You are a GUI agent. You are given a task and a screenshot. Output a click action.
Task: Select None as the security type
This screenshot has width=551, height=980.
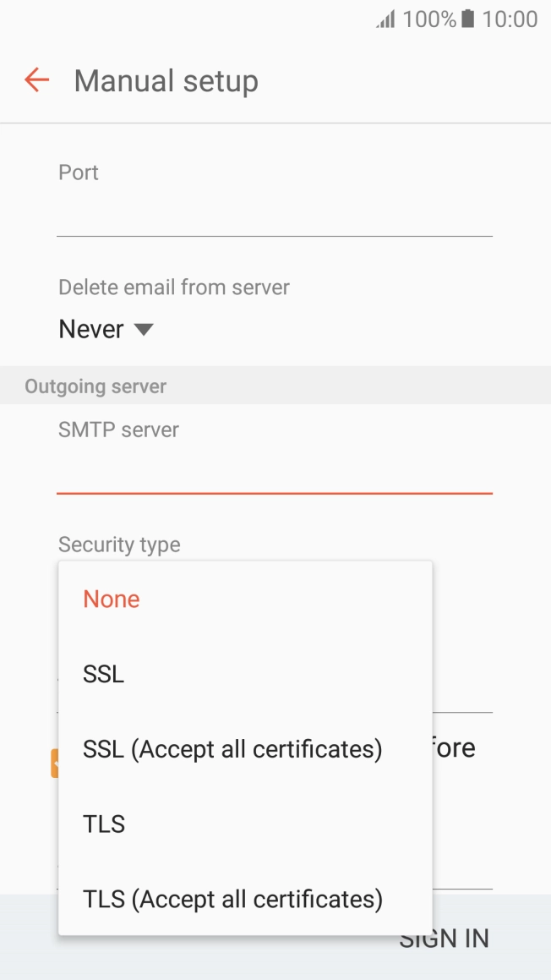click(x=112, y=599)
